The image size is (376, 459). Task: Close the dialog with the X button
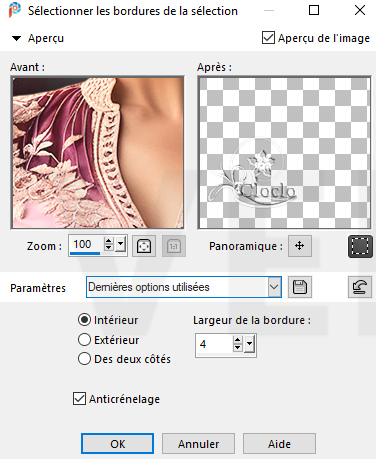[x=360, y=10]
